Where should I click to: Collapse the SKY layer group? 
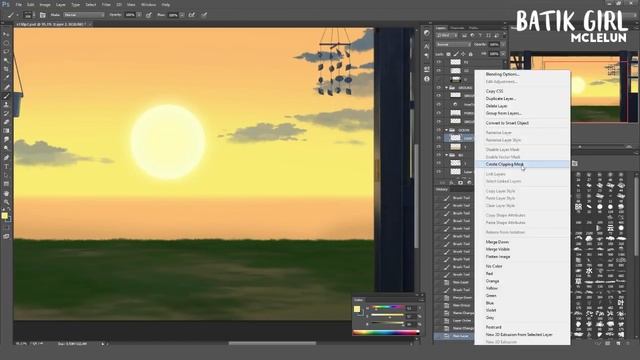[x=447, y=155]
